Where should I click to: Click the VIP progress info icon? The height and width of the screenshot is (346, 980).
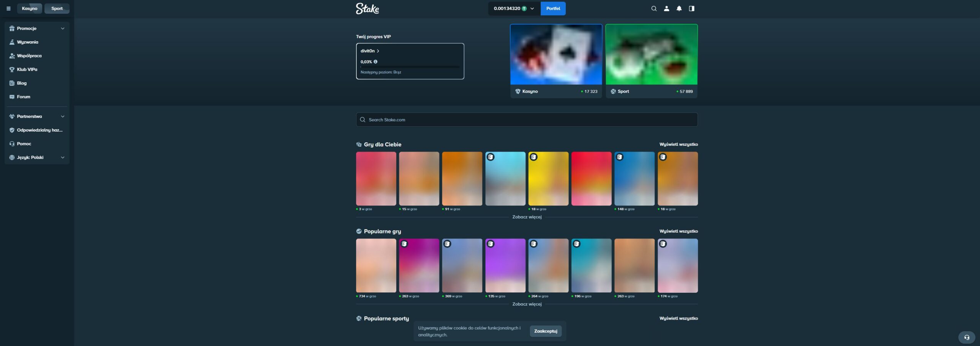coord(376,62)
